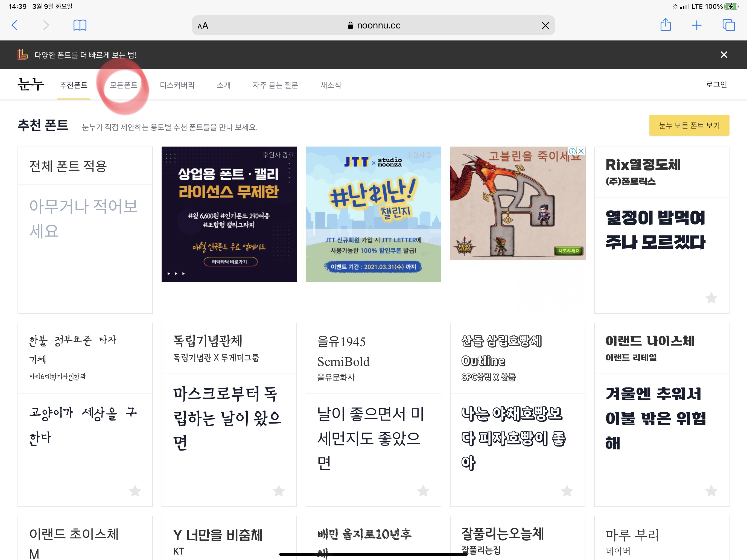Go to the 소개 page tab
The height and width of the screenshot is (560, 747).
224,85
